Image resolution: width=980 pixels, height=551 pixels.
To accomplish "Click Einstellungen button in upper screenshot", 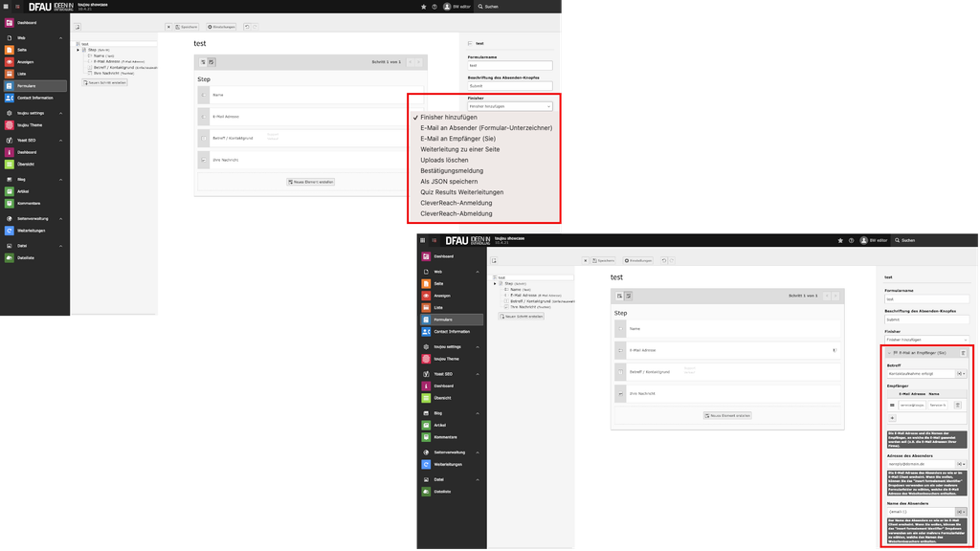I will point(221,27).
